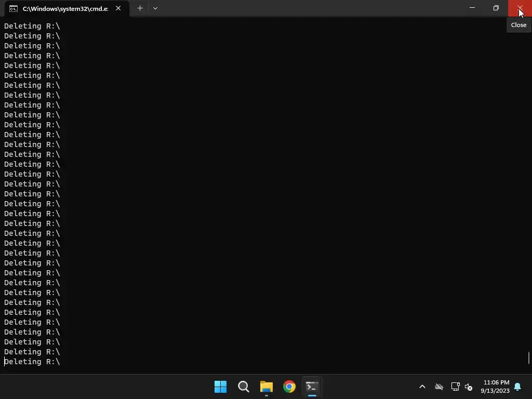
Task: Click the muted volume tray icon
Action: click(x=469, y=387)
